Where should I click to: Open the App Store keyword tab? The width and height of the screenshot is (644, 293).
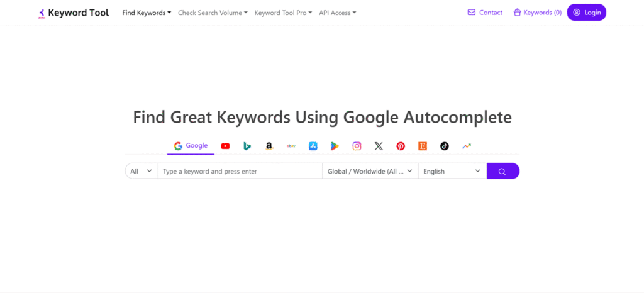click(x=313, y=146)
